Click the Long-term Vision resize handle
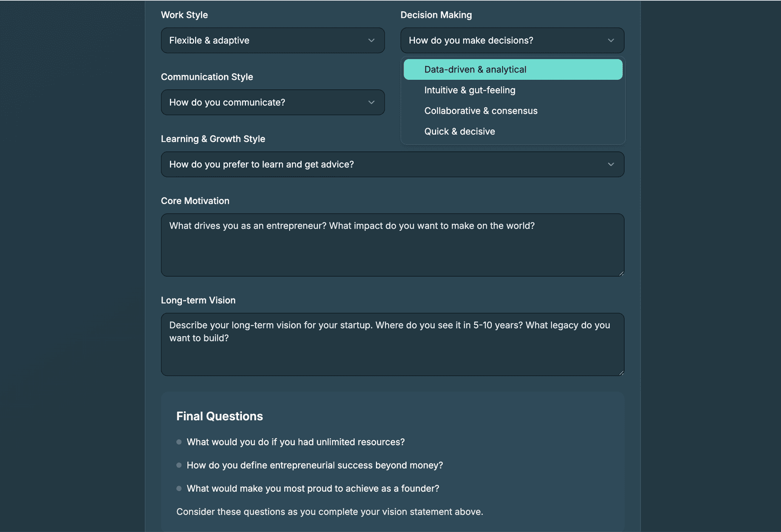The height and width of the screenshot is (532, 781). point(621,373)
